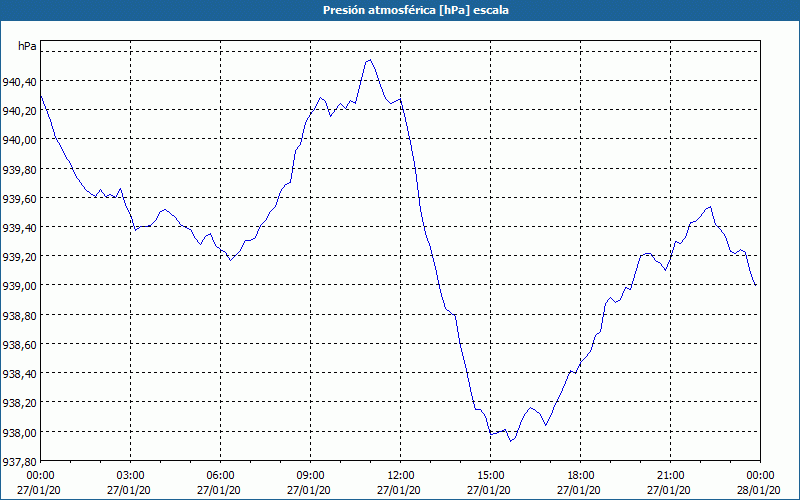Click the 938,40 y-axis value
Screen dimensions: 800x500
pyautogui.click(x=19, y=373)
